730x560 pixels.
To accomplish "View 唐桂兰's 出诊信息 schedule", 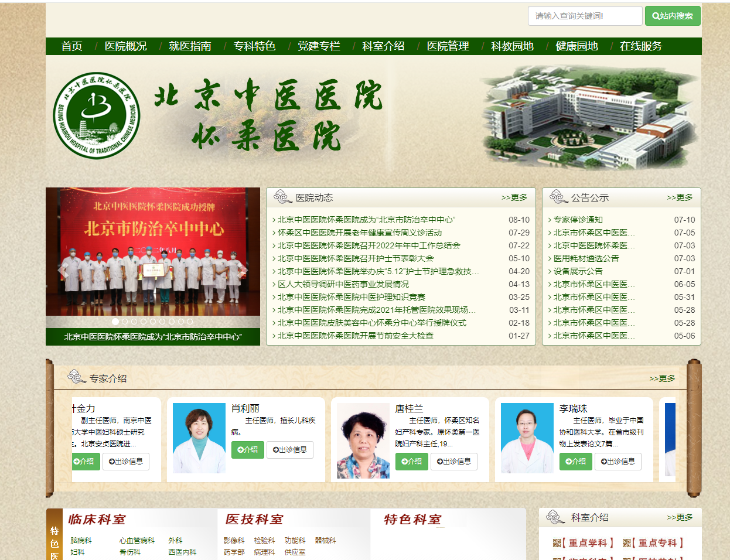I will (x=454, y=462).
